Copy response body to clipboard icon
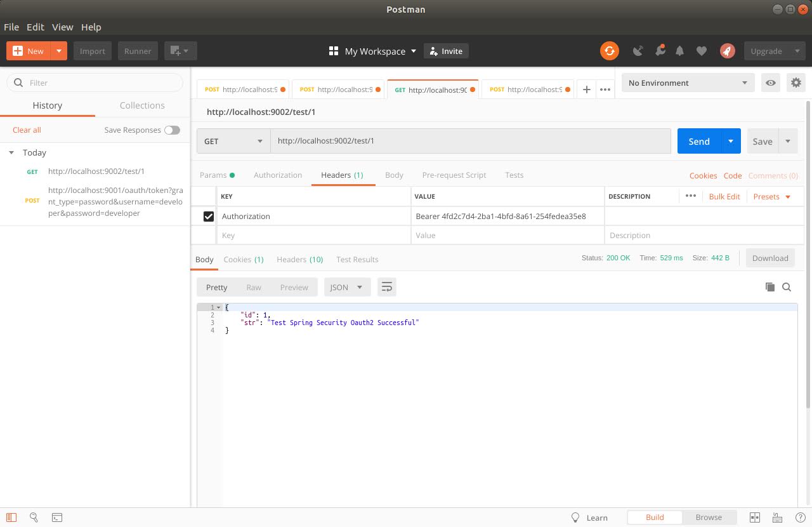Screen dimensions: 812x527 click(x=770, y=287)
